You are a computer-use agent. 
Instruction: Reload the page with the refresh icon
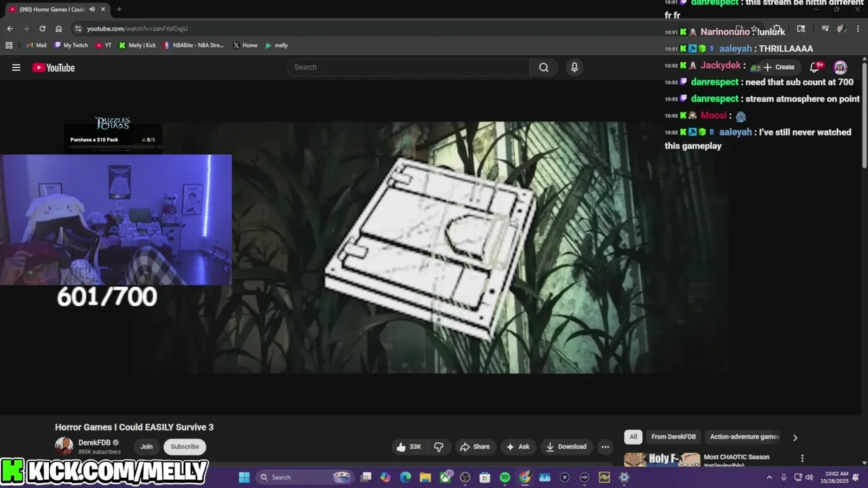coord(42,28)
